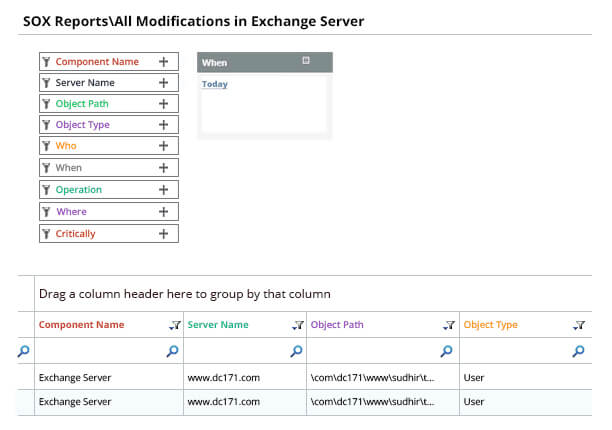Viewport: 612px width, 430px height.
Task: Add an Operation filter with plus
Action: (x=164, y=190)
